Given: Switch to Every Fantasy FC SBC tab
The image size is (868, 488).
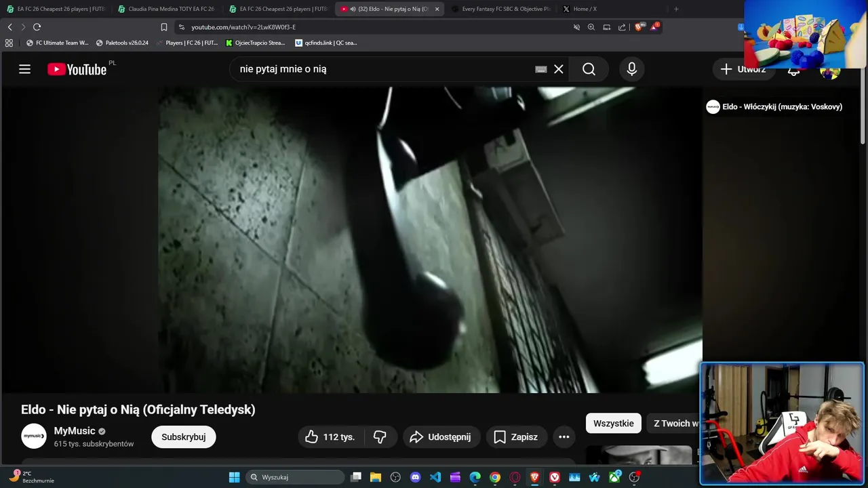Looking at the screenshot, I should click(x=501, y=9).
